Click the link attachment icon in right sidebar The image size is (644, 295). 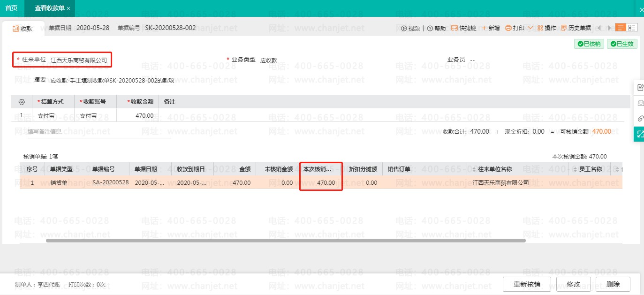(640, 118)
